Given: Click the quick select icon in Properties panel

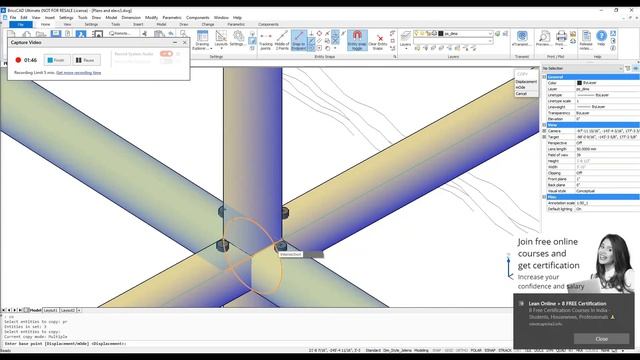Looking at the screenshot, I should 628,68.
